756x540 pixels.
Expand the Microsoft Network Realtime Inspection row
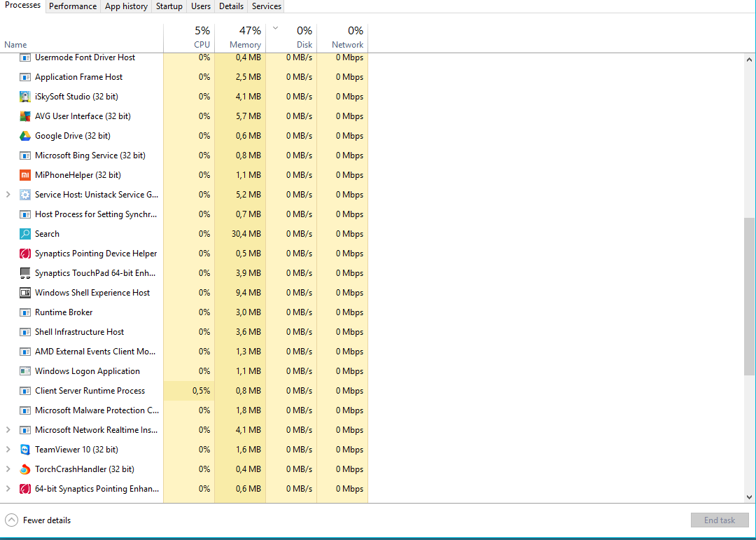point(8,430)
